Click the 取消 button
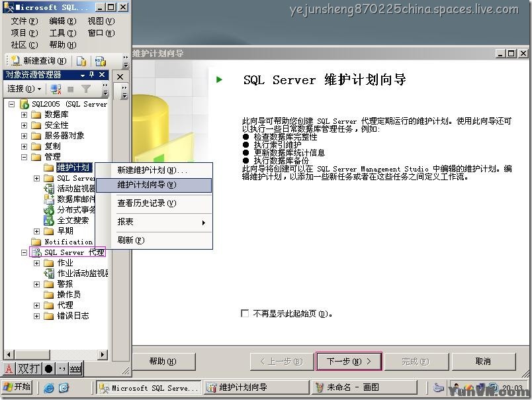 click(484, 362)
